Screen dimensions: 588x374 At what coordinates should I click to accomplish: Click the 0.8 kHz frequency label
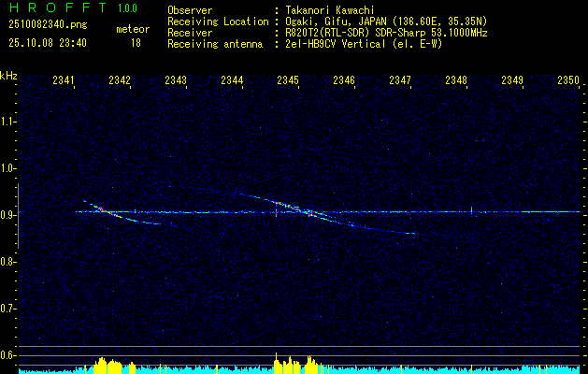coord(8,262)
